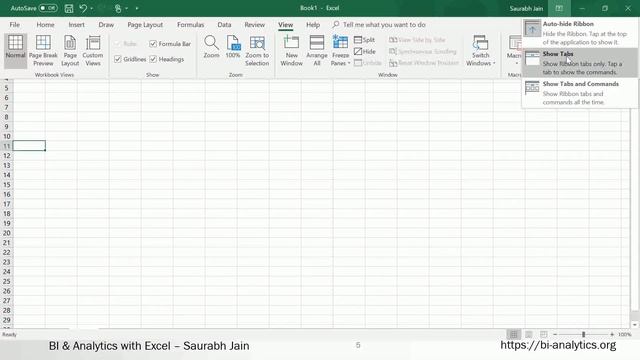Select row 11 header
The image size is (640, 360).
tap(6, 146)
